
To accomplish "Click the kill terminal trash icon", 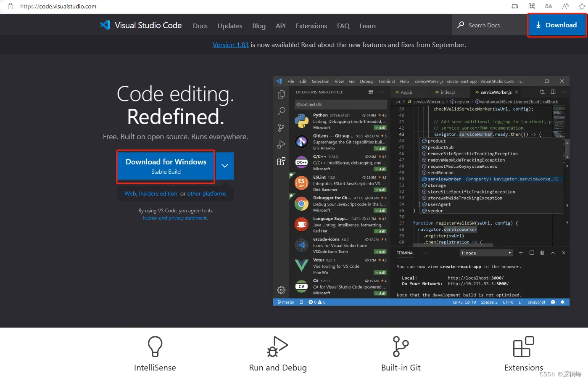I will pos(542,253).
